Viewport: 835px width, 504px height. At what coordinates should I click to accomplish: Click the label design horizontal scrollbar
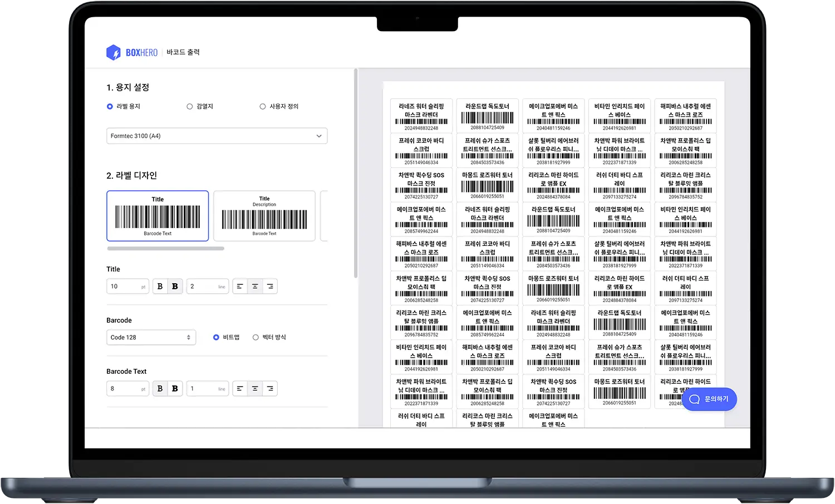166,249
